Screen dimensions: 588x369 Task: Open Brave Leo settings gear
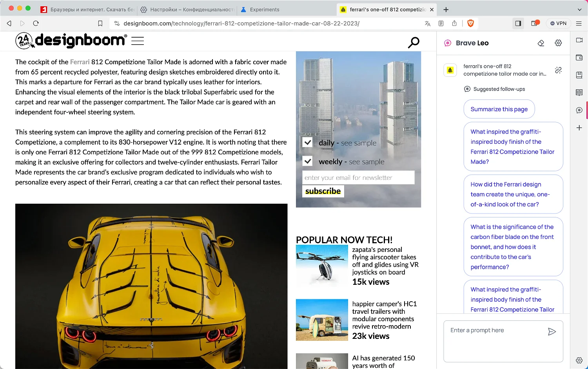click(558, 43)
